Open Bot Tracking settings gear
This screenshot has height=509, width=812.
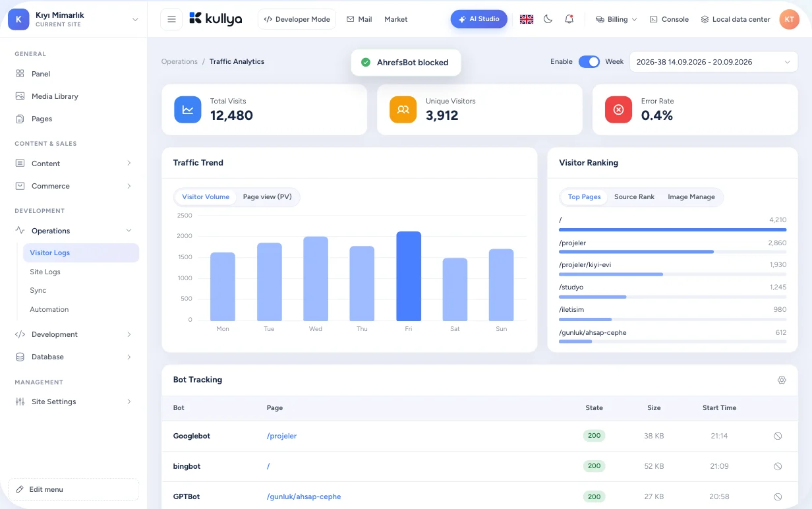pos(782,380)
